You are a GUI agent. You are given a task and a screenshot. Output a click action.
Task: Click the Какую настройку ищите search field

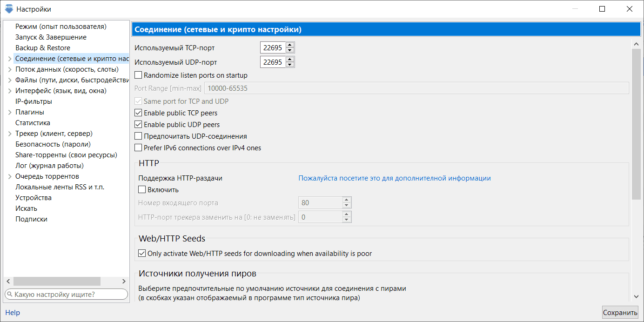click(70, 294)
